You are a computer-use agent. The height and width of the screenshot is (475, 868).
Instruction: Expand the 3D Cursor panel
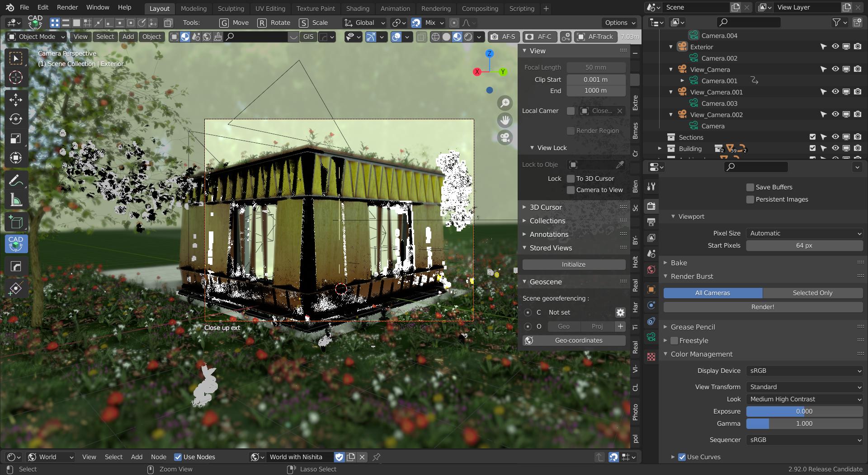click(x=545, y=207)
